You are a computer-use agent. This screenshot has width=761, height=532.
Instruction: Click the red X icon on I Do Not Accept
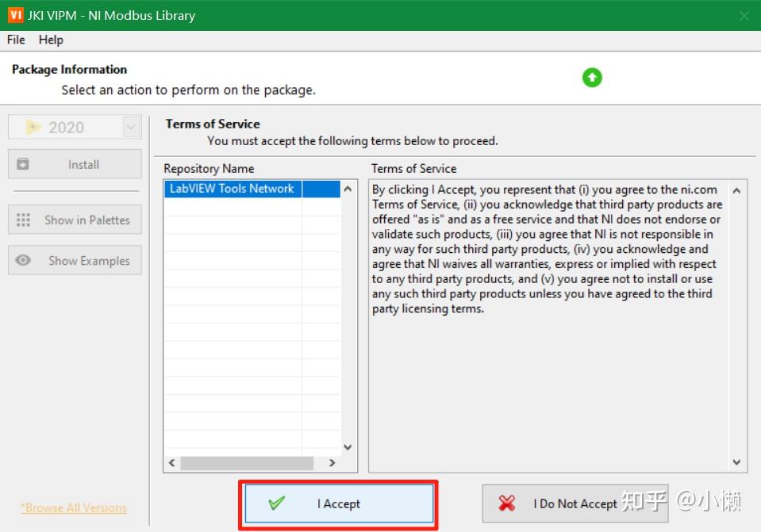507,503
